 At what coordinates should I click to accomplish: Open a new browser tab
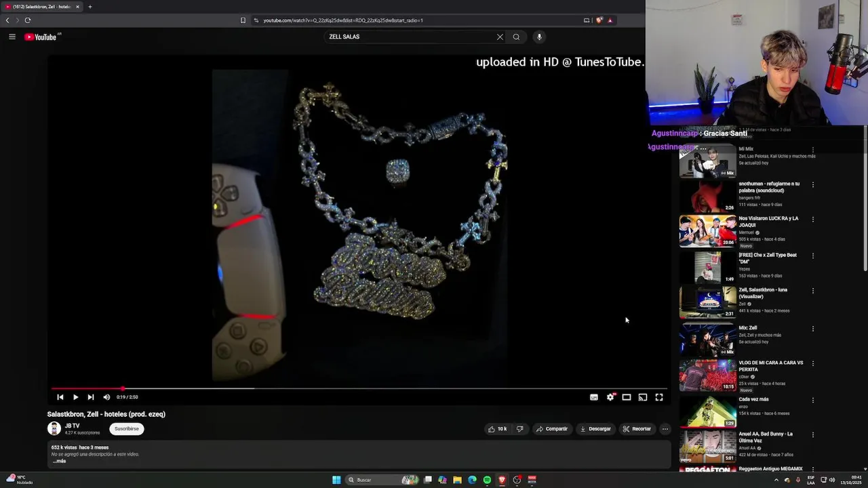tap(90, 7)
